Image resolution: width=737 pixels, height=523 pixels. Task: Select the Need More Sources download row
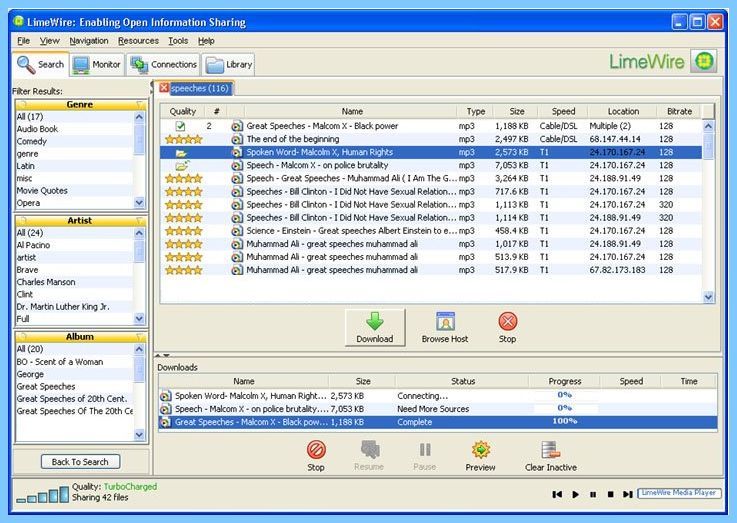[x=438, y=409]
